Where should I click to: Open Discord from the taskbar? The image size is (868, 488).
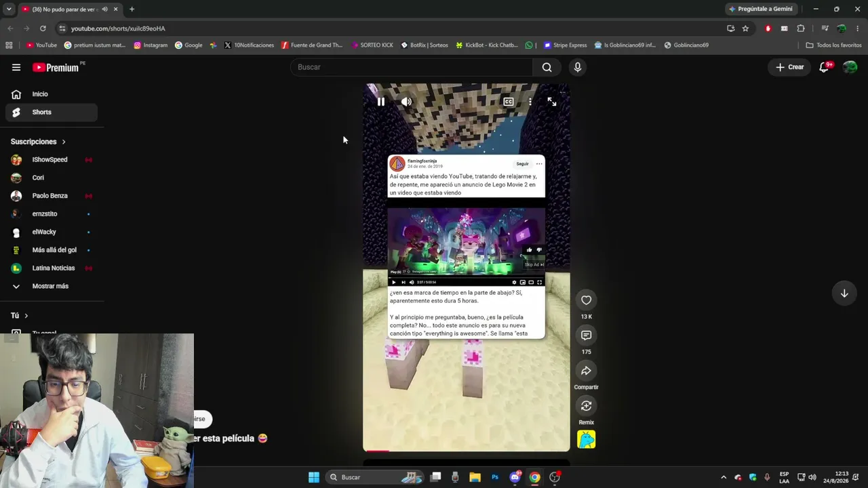[x=515, y=477]
